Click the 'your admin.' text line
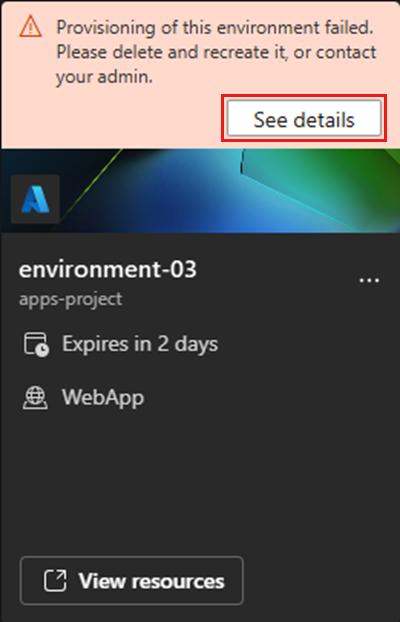The height and width of the screenshot is (622, 400). [104, 77]
